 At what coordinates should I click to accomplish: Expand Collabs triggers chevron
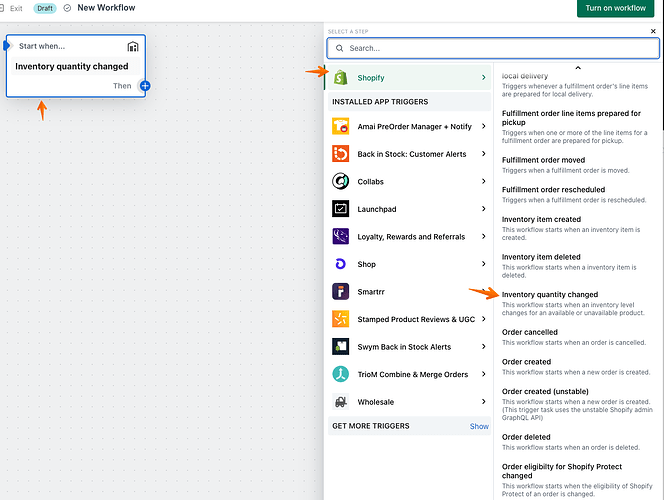(x=483, y=181)
